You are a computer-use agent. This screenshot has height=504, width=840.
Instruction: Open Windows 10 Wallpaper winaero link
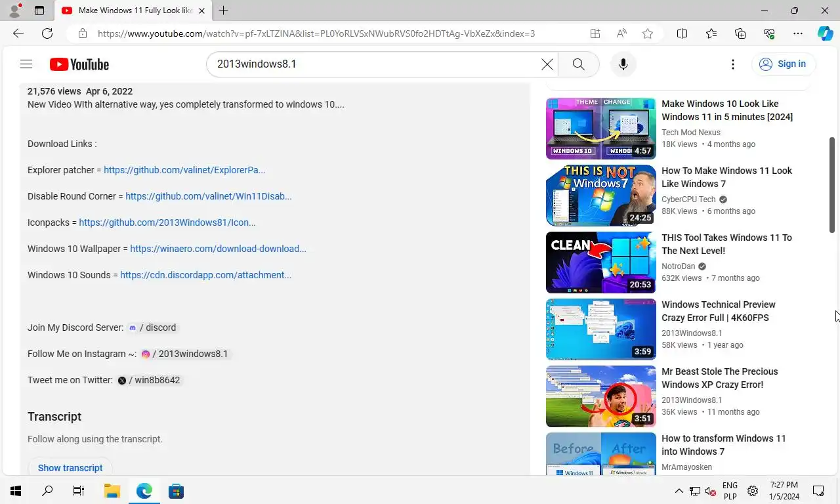point(218,249)
